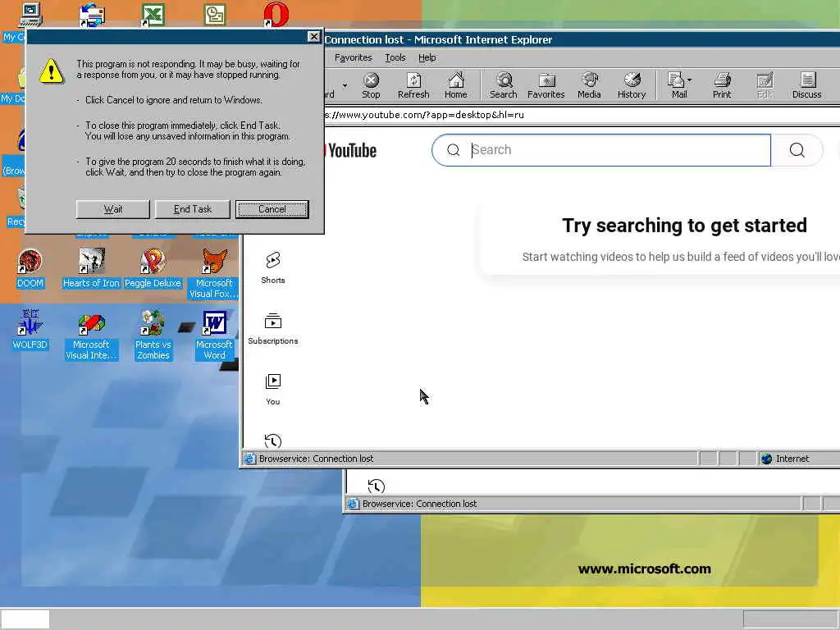This screenshot has height=630, width=840.
Task: Select the Plants vs Zombies icon
Action: point(153,335)
